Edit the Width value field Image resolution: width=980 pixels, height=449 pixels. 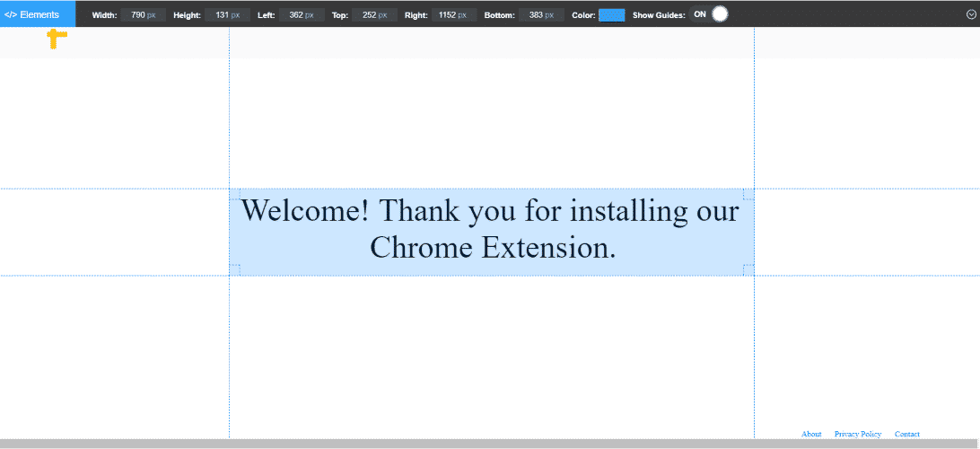143,15
